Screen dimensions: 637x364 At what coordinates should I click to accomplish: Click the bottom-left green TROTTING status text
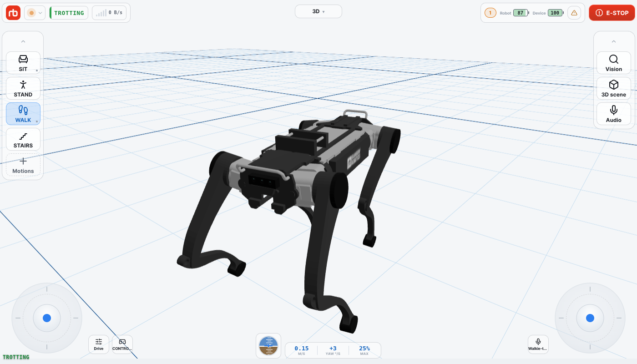(x=16, y=357)
